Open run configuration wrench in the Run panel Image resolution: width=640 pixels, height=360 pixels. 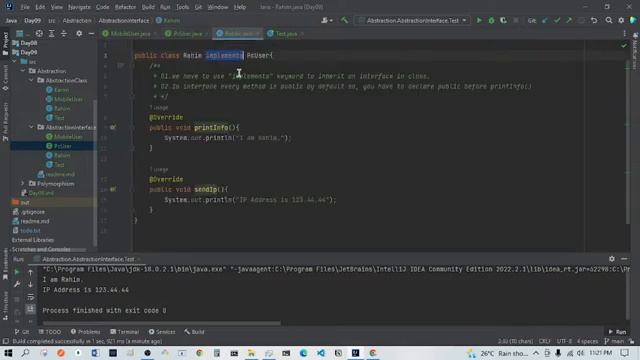17,284
